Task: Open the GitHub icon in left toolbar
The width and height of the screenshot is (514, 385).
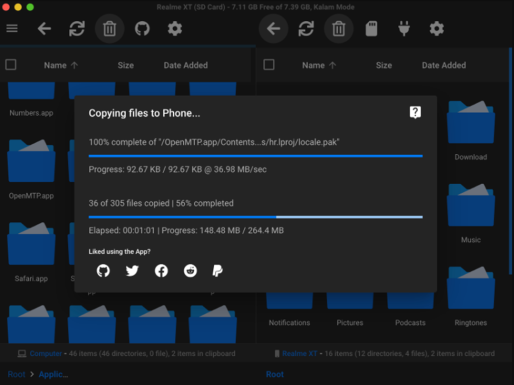Action: click(142, 29)
